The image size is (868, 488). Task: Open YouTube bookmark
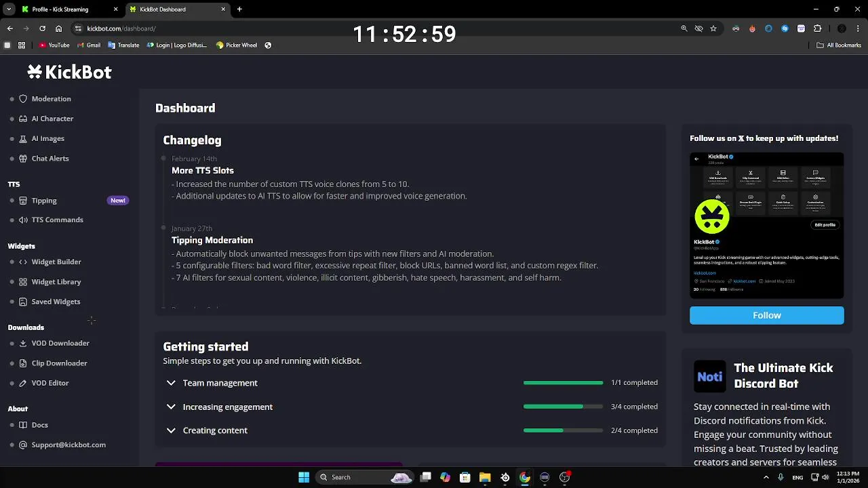pos(54,45)
